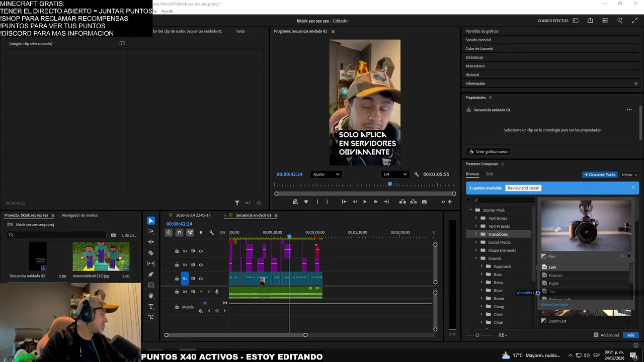Screen dimensions: 644x362
Task: Expand the Social Media folder
Action: click(476, 242)
